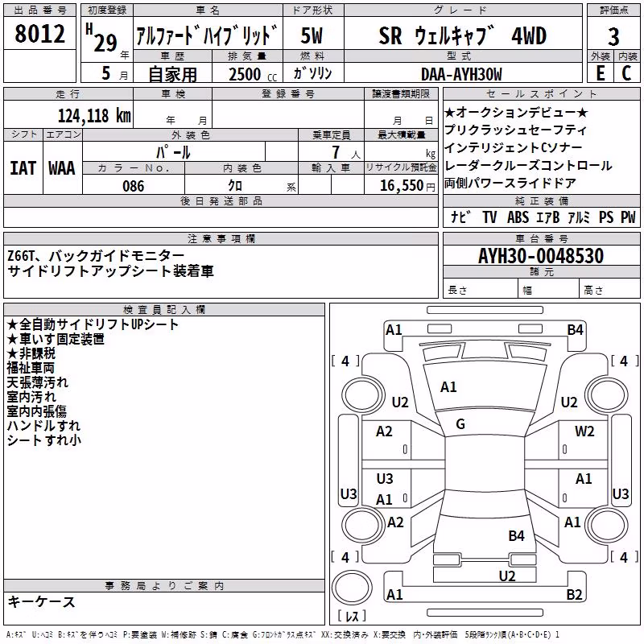Click the セールスポイント header
This screenshot has width=644, height=644.
pos(541,93)
